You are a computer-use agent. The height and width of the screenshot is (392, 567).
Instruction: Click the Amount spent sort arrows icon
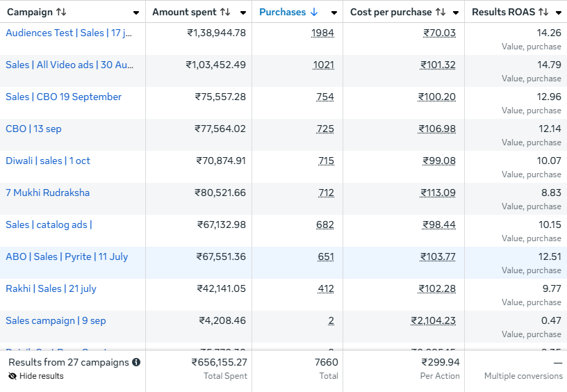tap(224, 13)
